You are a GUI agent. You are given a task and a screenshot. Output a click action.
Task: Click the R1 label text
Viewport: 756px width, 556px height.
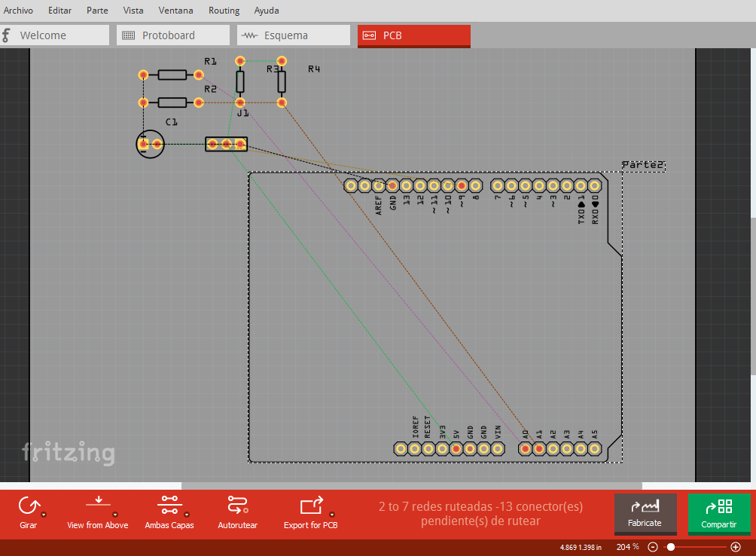[210, 61]
